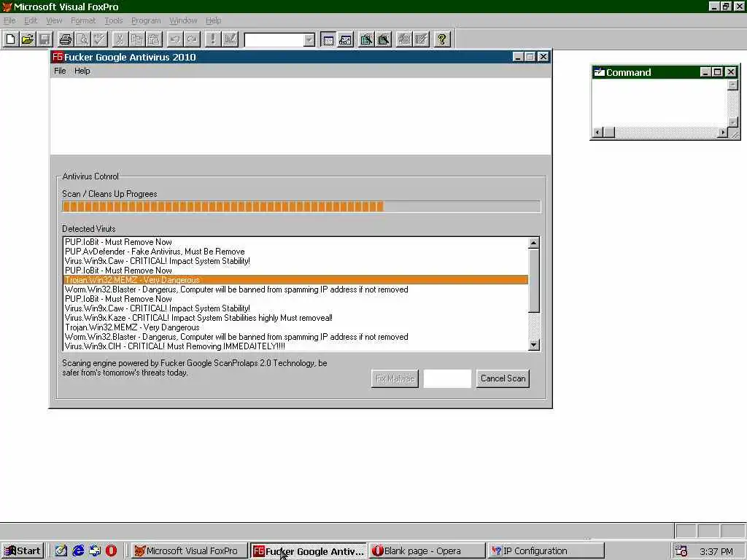
Task: Click the AutoForm wizard toolbar icon
Action: (x=404, y=39)
